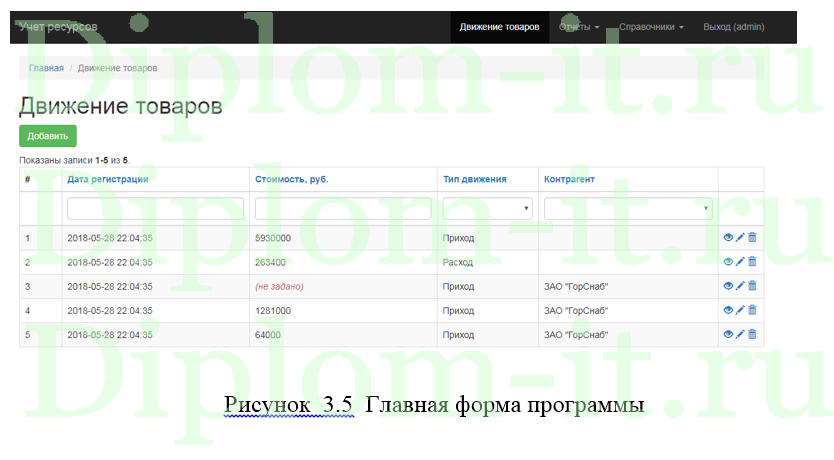Click ЗАО "ГорСнаб" in row 3
This screenshot has height=460, width=834.
(x=576, y=287)
